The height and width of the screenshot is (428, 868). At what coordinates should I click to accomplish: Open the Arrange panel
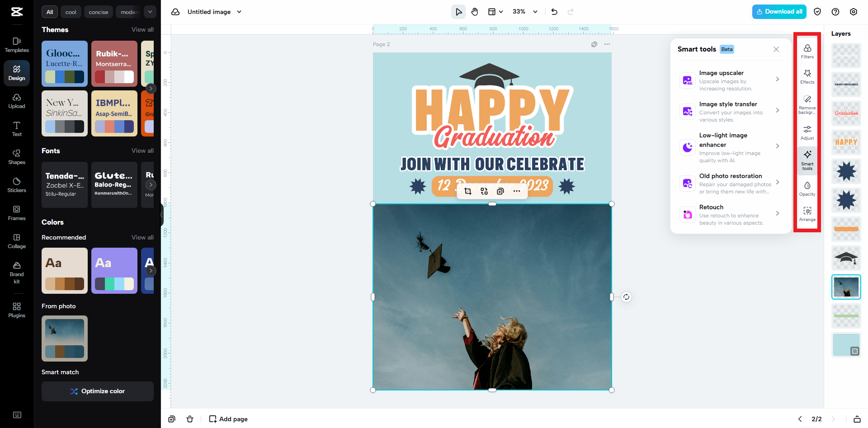pos(807,212)
